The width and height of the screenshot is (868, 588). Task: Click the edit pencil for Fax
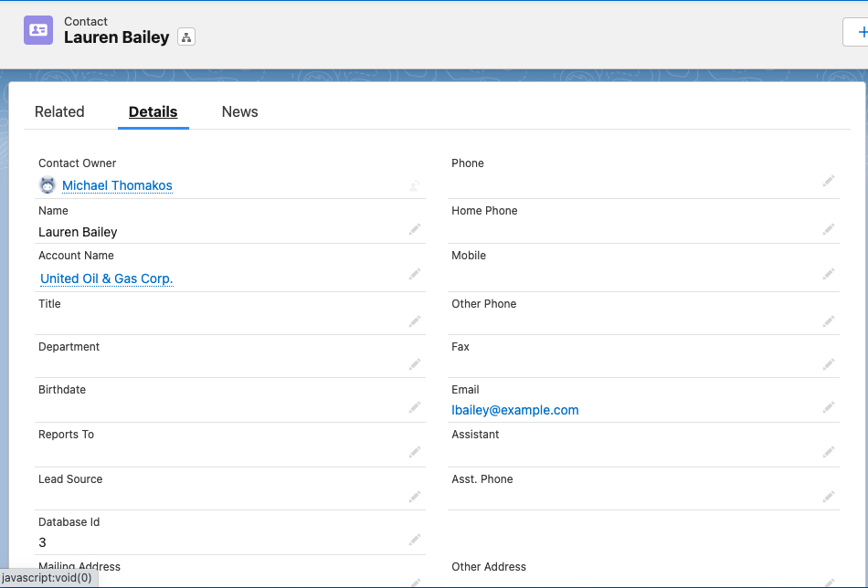[x=828, y=364]
